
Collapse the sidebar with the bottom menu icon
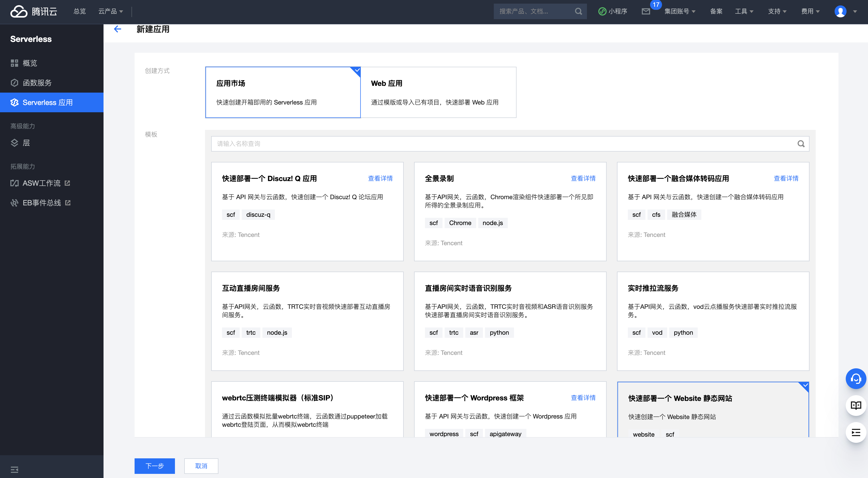pos(14,469)
